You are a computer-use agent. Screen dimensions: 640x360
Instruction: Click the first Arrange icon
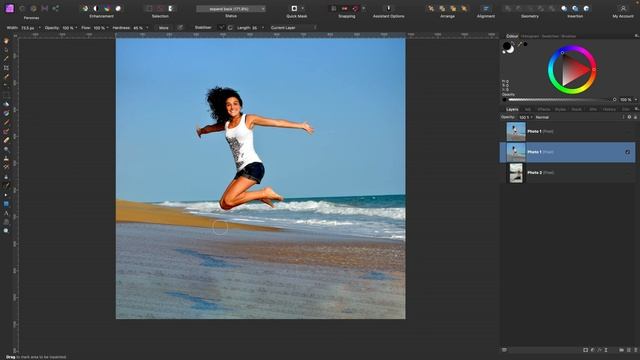click(431, 8)
